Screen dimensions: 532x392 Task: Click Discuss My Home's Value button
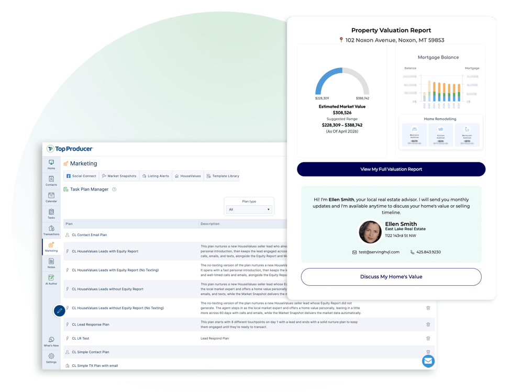[391, 277]
